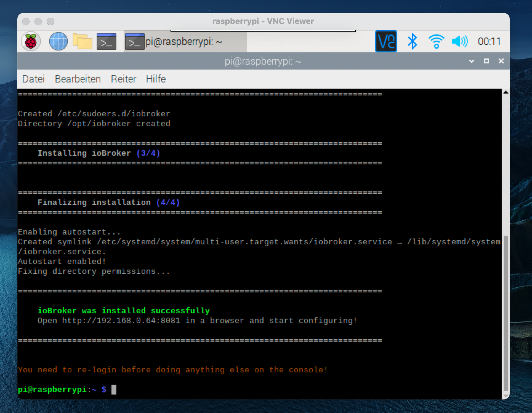Screen dimensions: 532x413
Task: Click the terminal command prompt cursor
Action: [114, 390]
